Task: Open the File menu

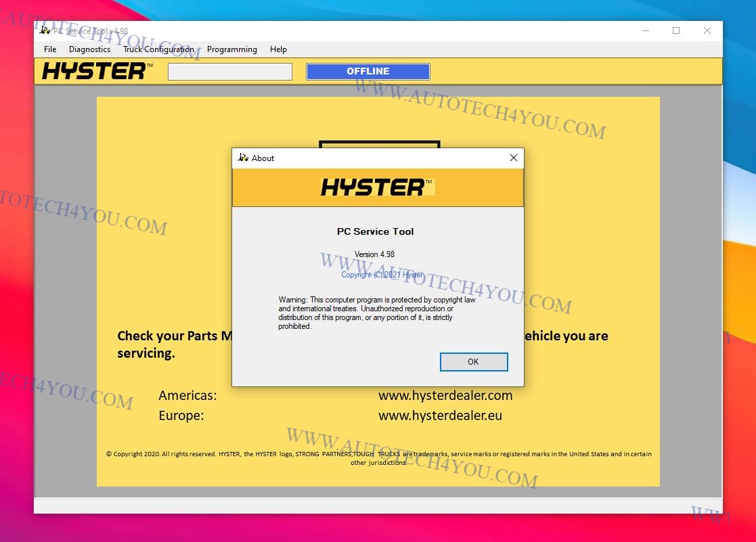Action: pyautogui.click(x=50, y=49)
